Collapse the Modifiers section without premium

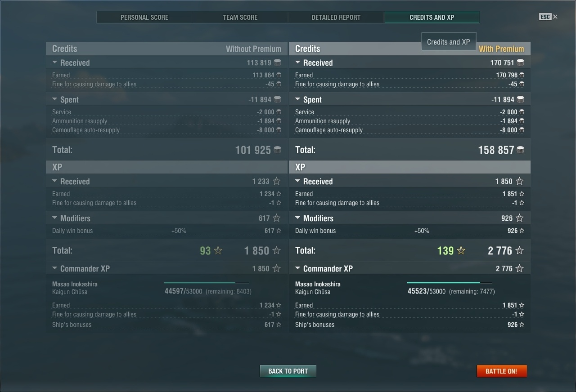point(55,218)
